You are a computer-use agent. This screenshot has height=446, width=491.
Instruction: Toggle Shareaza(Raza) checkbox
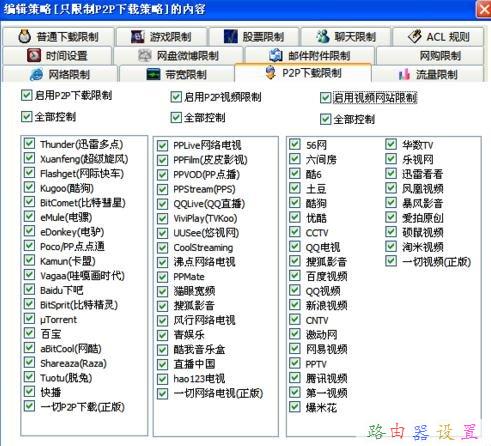[29, 363]
